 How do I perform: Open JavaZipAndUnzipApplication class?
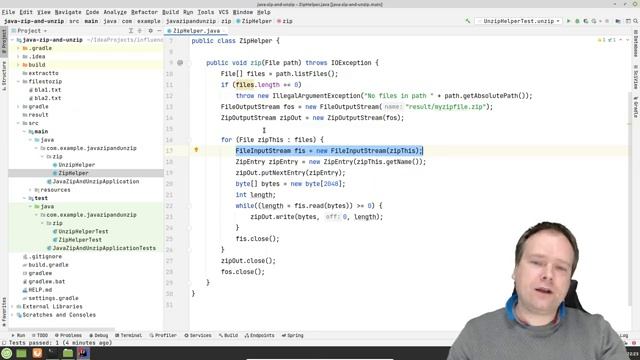[93, 181]
